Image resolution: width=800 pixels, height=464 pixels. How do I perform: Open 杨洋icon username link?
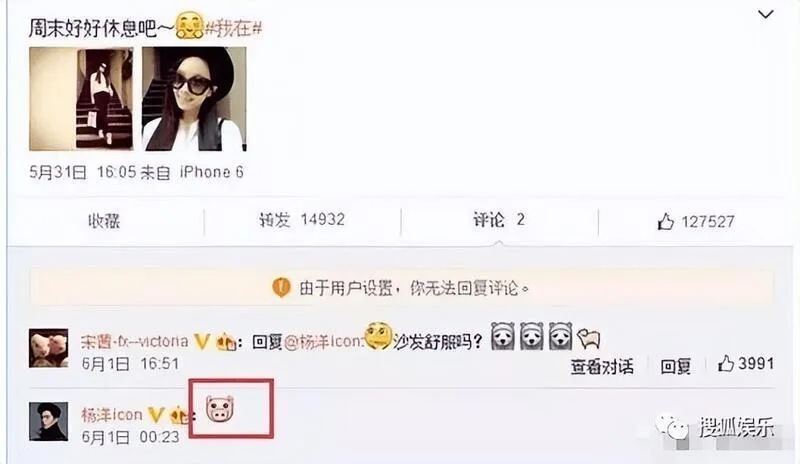[112, 414]
